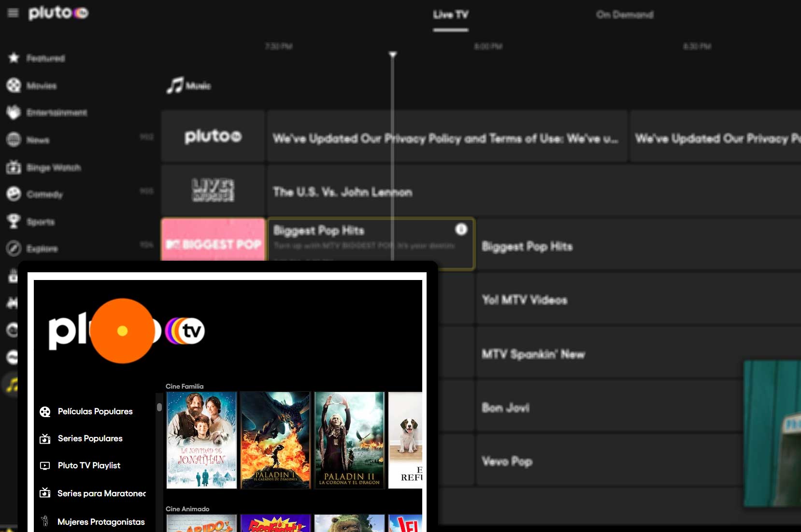
Task: Click the Music section heading
Action: pyautogui.click(x=189, y=85)
